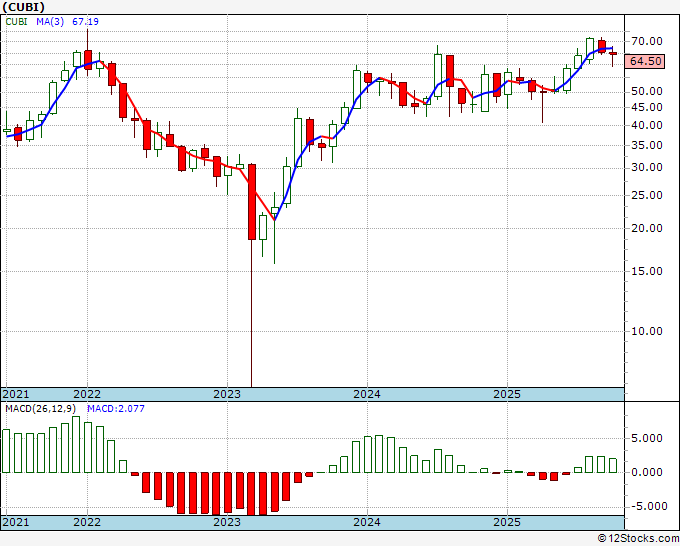Viewport: 680px width, 546px height.
Task: Click the 50.00 price axis label
Action: pyautogui.click(x=647, y=92)
